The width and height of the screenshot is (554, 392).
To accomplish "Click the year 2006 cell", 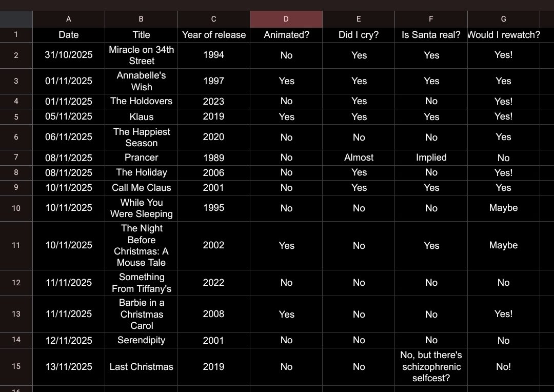I will 214,172.
